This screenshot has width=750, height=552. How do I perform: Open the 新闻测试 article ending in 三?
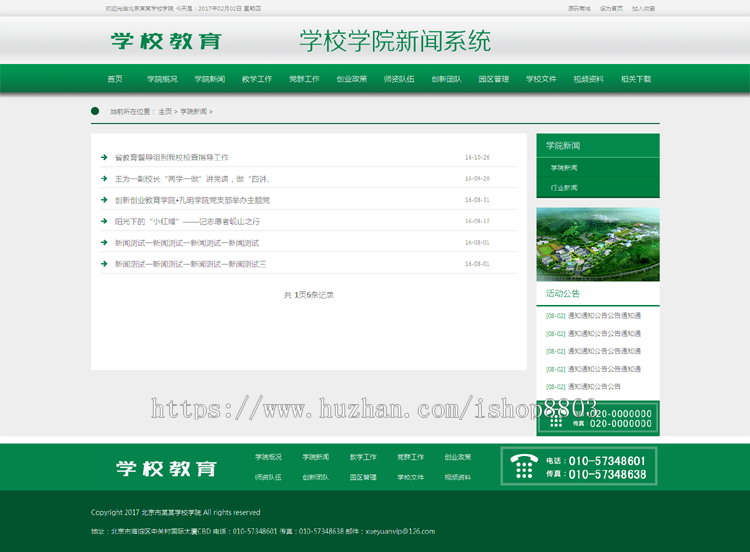click(x=190, y=264)
